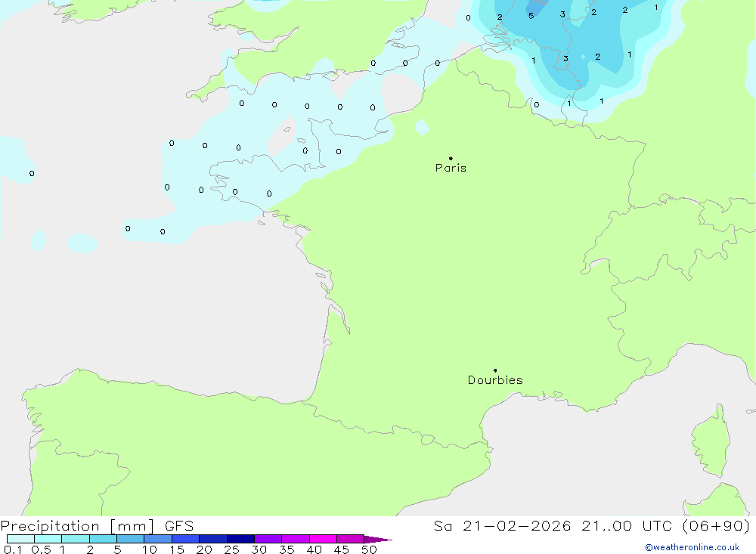Click the Precipitation [mm] GFS title
The width and height of the screenshot is (756, 554).
(x=97, y=526)
